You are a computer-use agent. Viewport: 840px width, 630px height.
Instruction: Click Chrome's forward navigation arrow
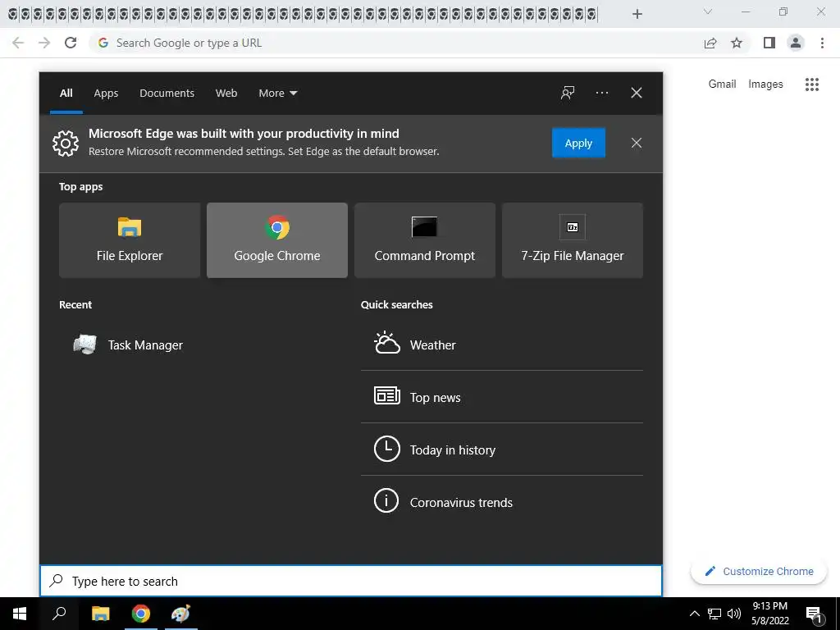[x=44, y=43]
